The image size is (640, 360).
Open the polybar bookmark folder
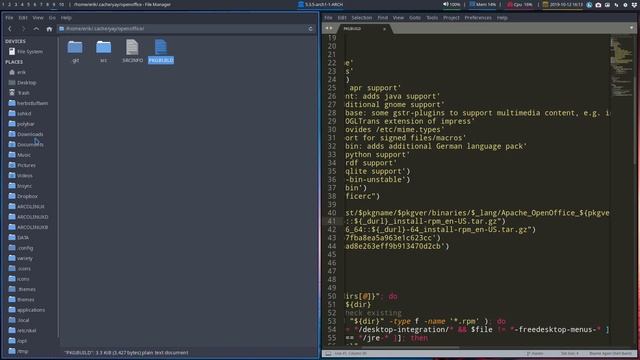pos(22,124)
